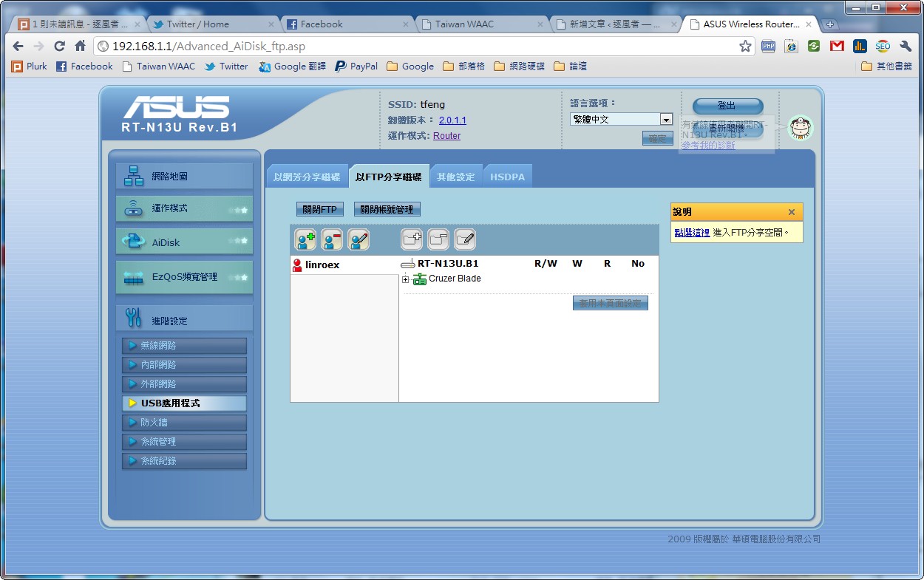Viewport: 924px width, 580px height.
Task: Open 系統紀錄 advanced setting
Action: [184, 461]
